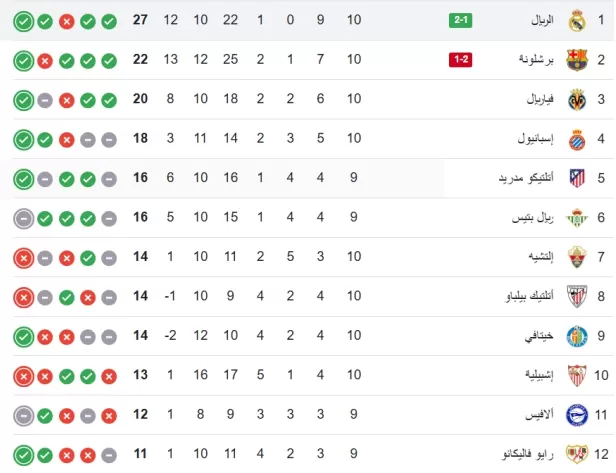The width and height of the screenshot is (616, 473).
Task: Open the Sevilla club crest
Action: click(576, 375)
